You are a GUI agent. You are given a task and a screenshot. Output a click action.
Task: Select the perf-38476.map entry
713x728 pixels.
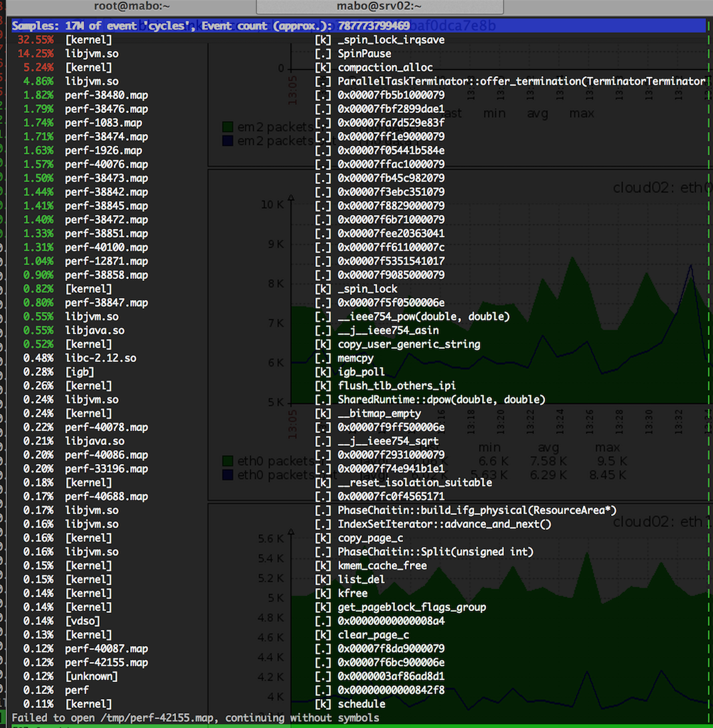tap(106, 109)
